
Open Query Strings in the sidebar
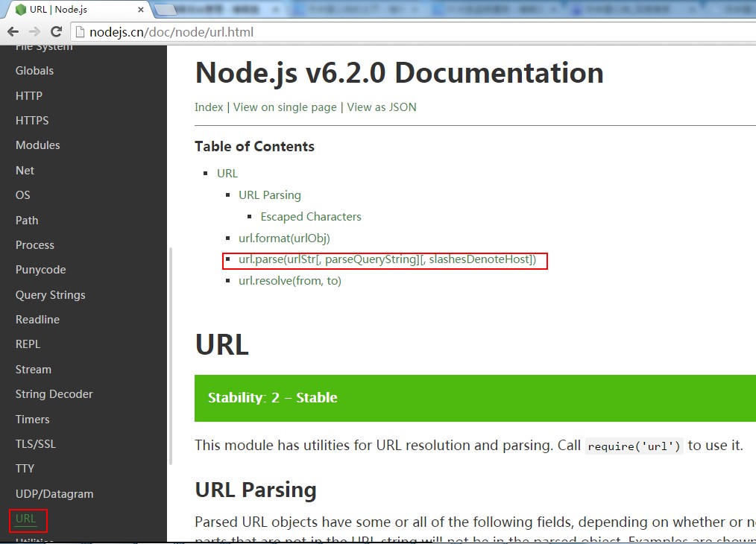[x=50, y=295]
